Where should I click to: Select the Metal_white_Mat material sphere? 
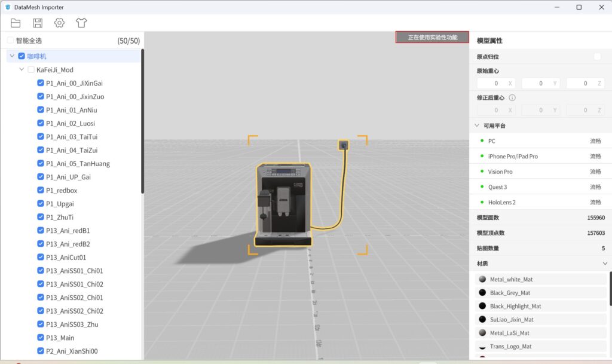pyautogui.click(x=482, y=279)
